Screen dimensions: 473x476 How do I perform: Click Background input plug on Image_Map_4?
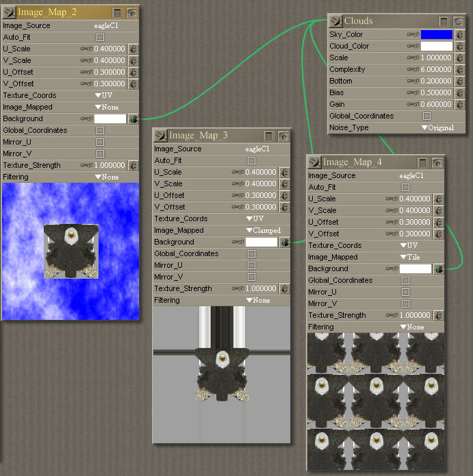pos(439,269)
